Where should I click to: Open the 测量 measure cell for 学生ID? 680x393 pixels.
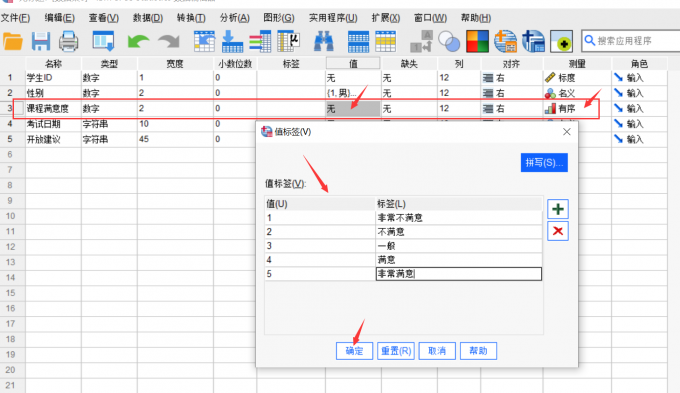tap(577, 78)
